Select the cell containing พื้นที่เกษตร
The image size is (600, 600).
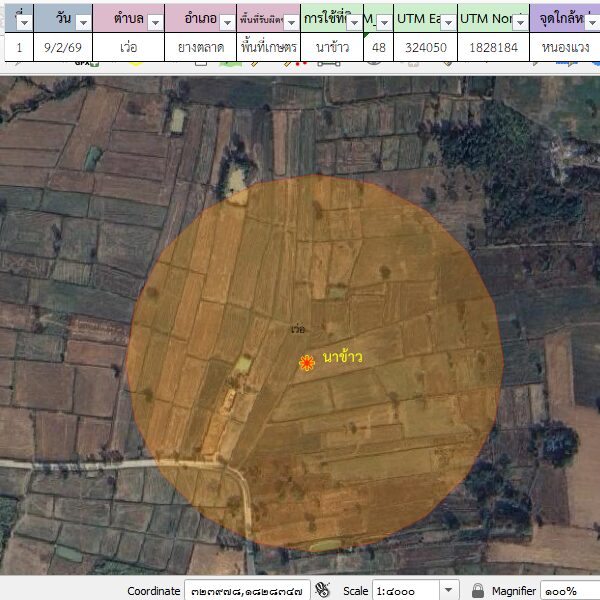(x=269, y=47)
